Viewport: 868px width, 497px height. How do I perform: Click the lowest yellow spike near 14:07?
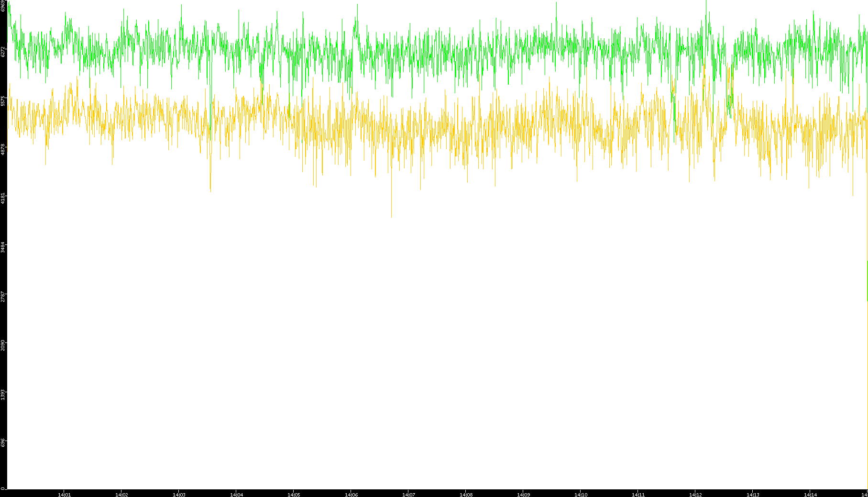pos(391,217)
